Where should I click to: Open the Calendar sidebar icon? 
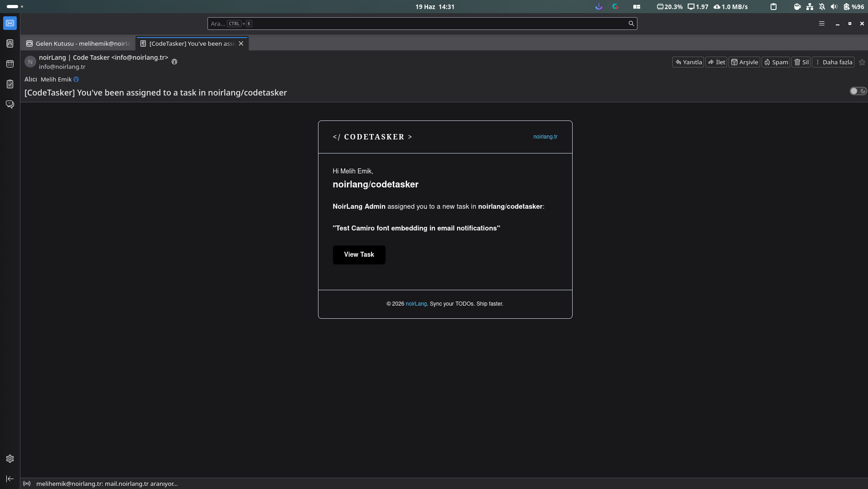point(10,64)
